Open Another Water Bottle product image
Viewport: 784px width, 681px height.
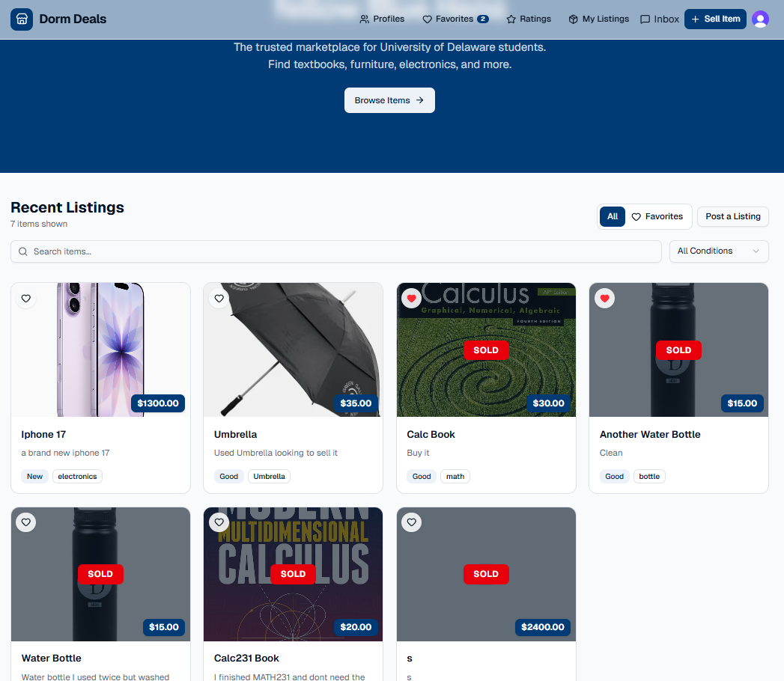click(678, 349)
